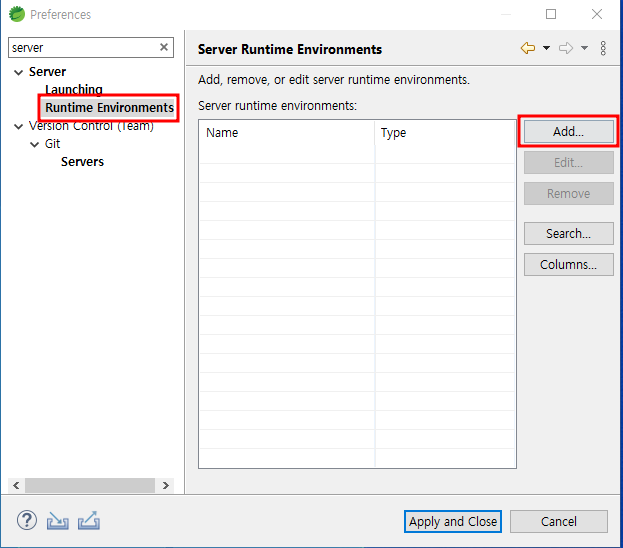Select the Git tree item

(52, 143)
